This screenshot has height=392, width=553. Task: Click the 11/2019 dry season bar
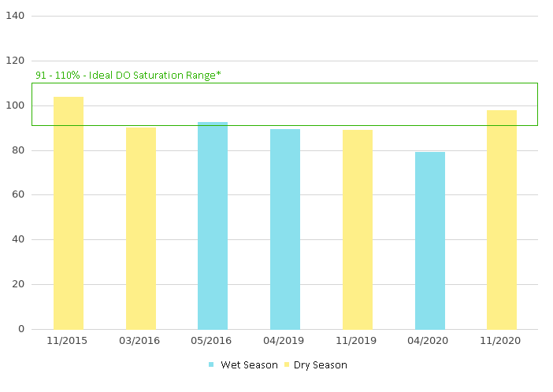(358, 229)
